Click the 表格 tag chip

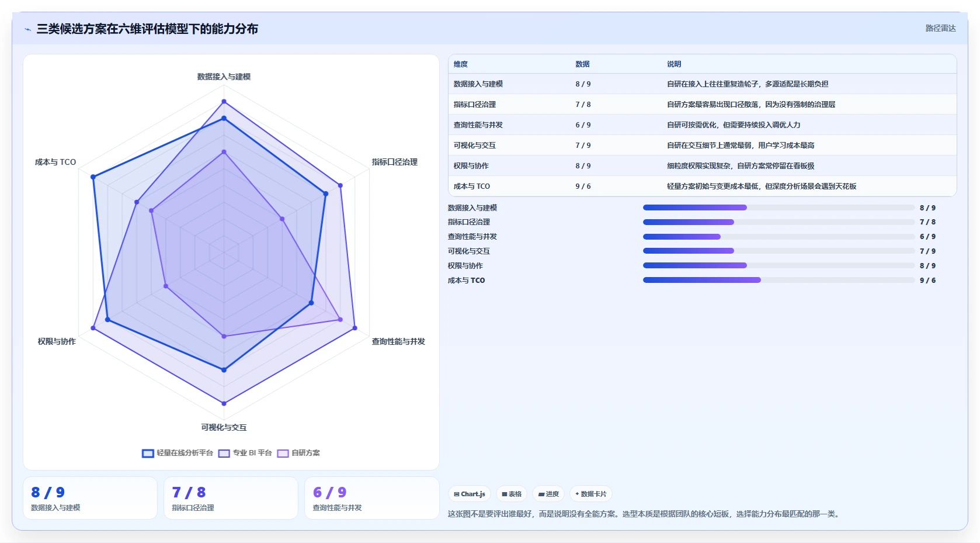[x=512, y=494]
